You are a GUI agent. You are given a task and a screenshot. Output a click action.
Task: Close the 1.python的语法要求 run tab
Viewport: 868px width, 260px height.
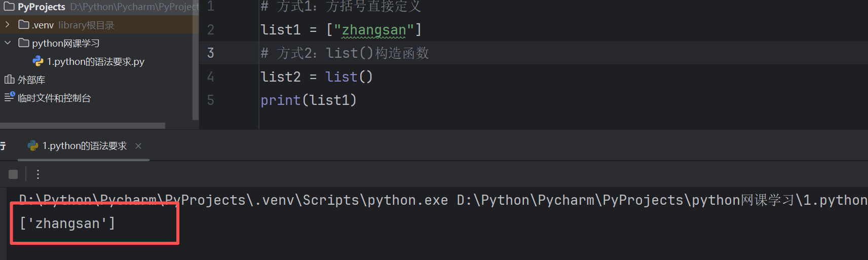138,146
